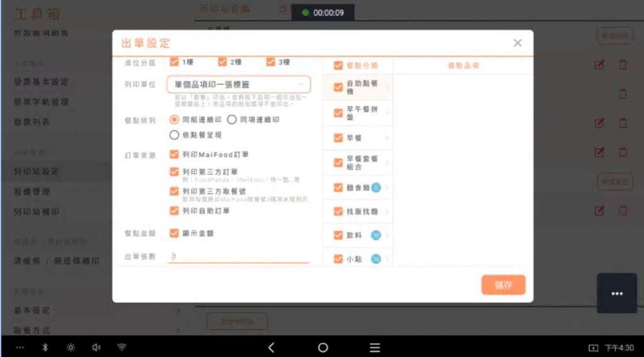This screenshot has height=357, width=644.
Task: Tap the Wi-Fi icon in status bar
Action: point(122,348)
